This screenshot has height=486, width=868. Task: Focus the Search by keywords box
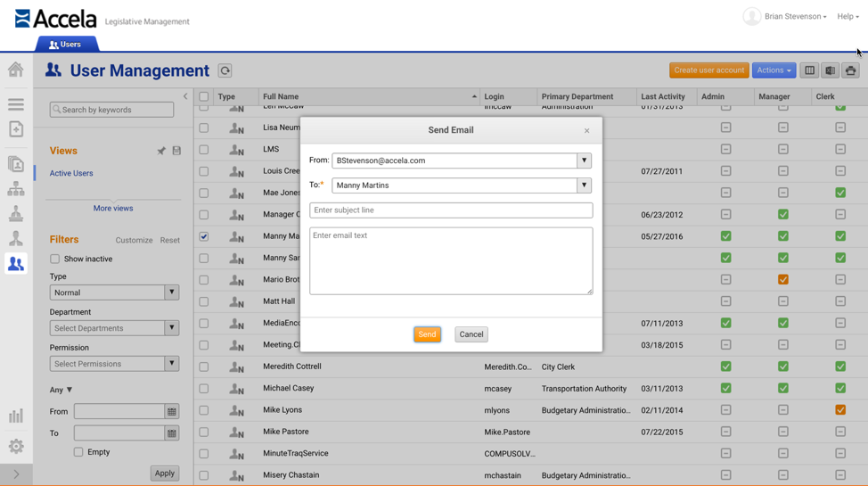pyautogui.click(x=111, y=110)
